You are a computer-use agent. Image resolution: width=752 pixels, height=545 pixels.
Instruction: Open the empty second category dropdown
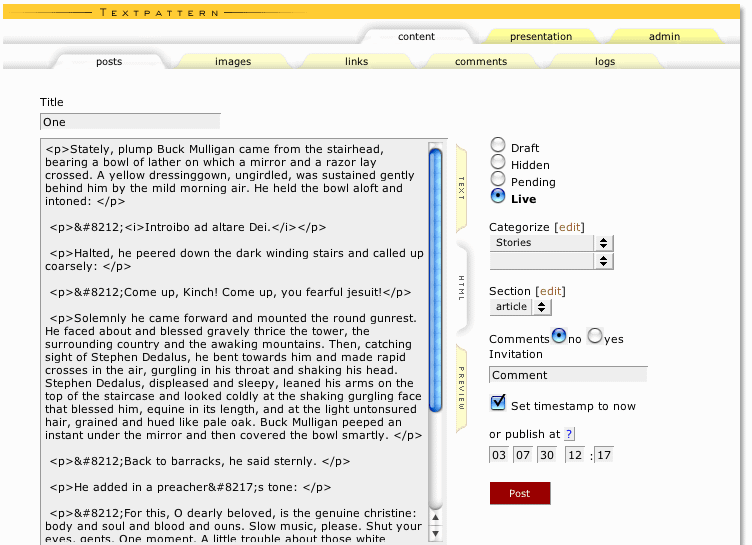pyautogui.click(x=551, y=261)
